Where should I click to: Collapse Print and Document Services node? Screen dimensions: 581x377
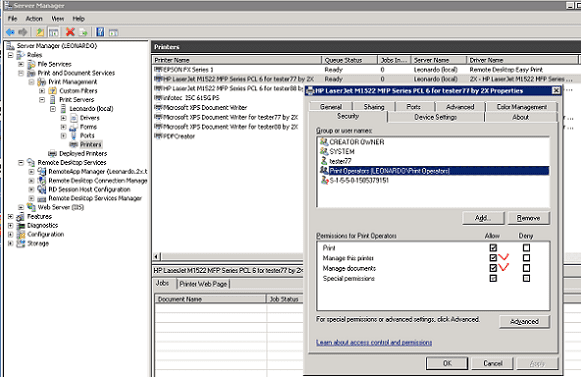coord(21,73)
